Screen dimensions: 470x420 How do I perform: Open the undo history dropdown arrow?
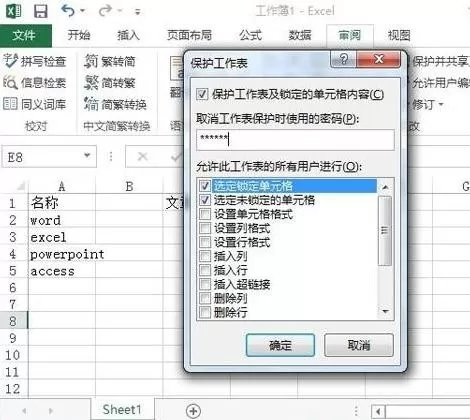point(82,11)
